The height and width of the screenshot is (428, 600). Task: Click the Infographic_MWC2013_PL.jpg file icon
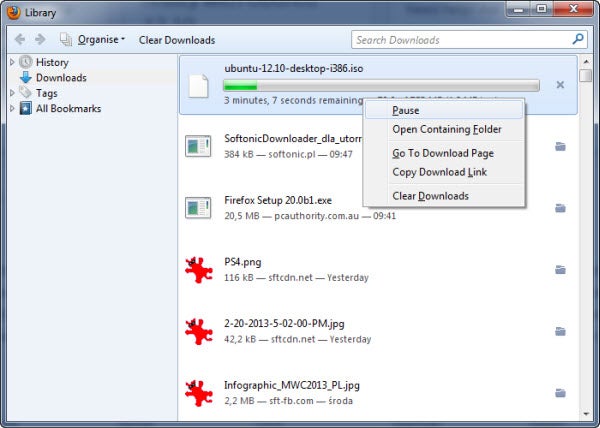coord(199,393)
